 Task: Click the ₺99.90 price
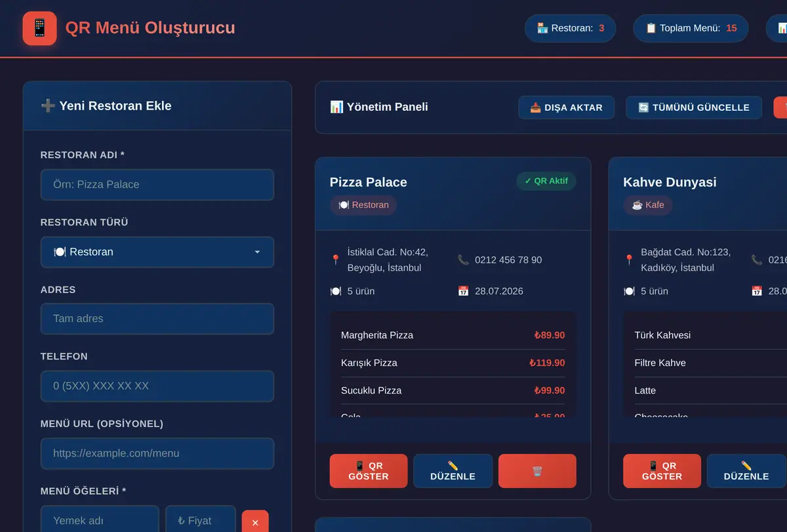pos(550,390)
